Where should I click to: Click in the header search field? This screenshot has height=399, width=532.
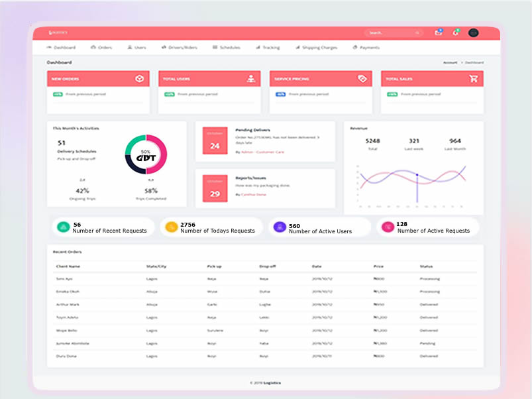click(x=391, y=32)
